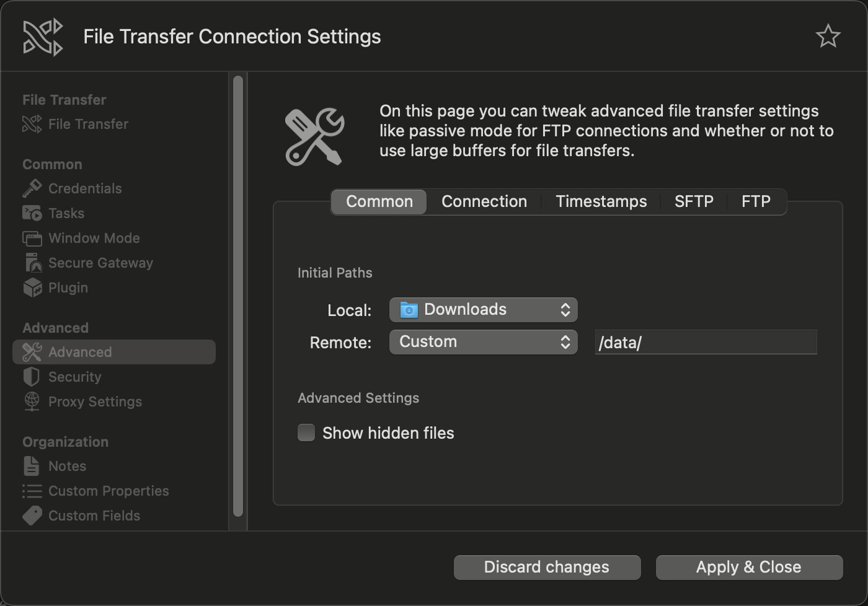The height and width of the screenshot is (606, 868).
Task: Click the Custom Fields tag icon
Action: 32,516
